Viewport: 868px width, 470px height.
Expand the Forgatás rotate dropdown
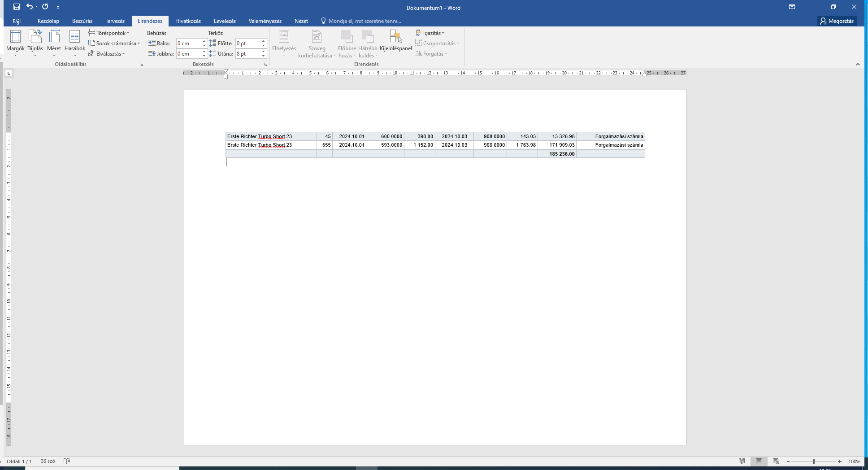pyautogui.click(x=431, y=54)
